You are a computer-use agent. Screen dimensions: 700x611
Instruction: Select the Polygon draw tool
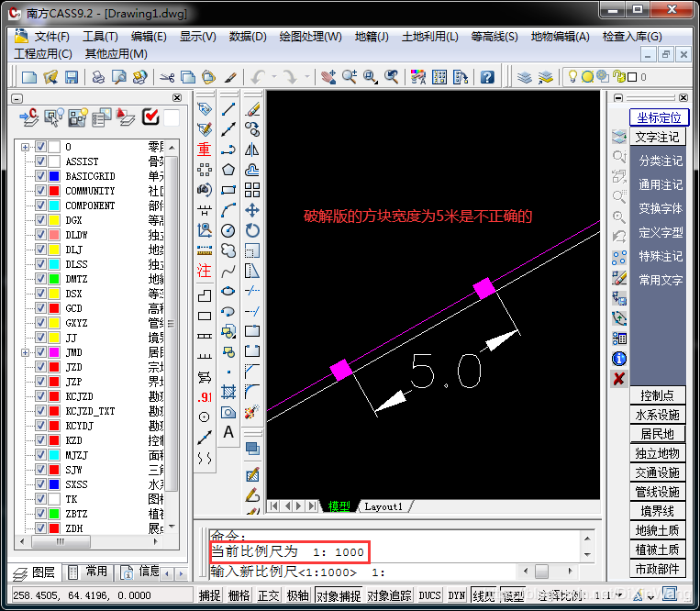pos(228,170)
